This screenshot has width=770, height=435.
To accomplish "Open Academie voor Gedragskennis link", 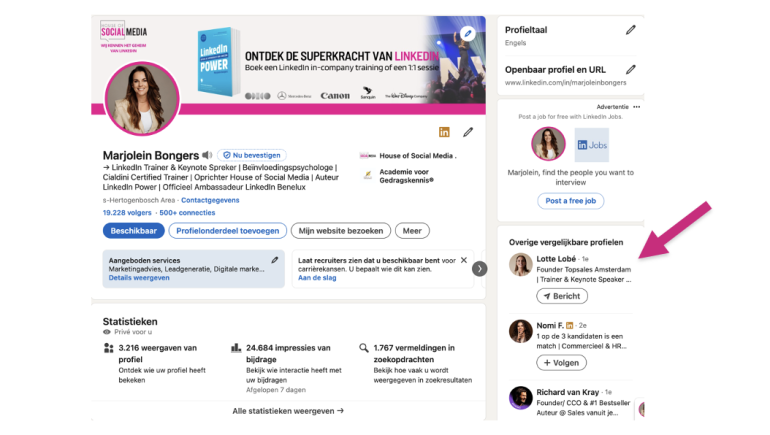I will click(x=407, y=176).
